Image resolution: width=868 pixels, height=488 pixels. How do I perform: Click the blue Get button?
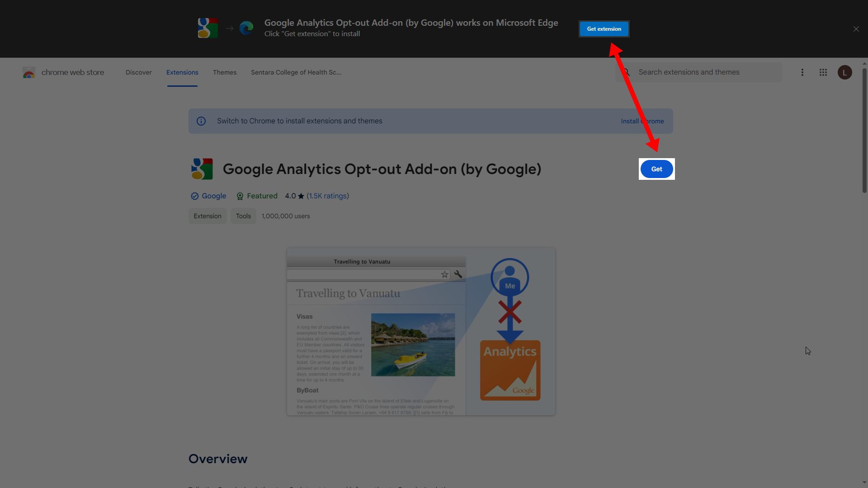[656, 169]
